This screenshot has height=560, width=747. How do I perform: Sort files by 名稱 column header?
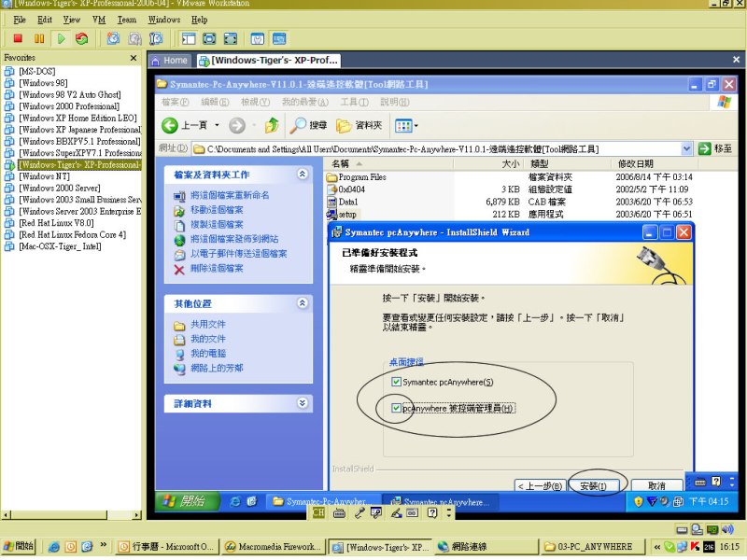coord(388,164)
